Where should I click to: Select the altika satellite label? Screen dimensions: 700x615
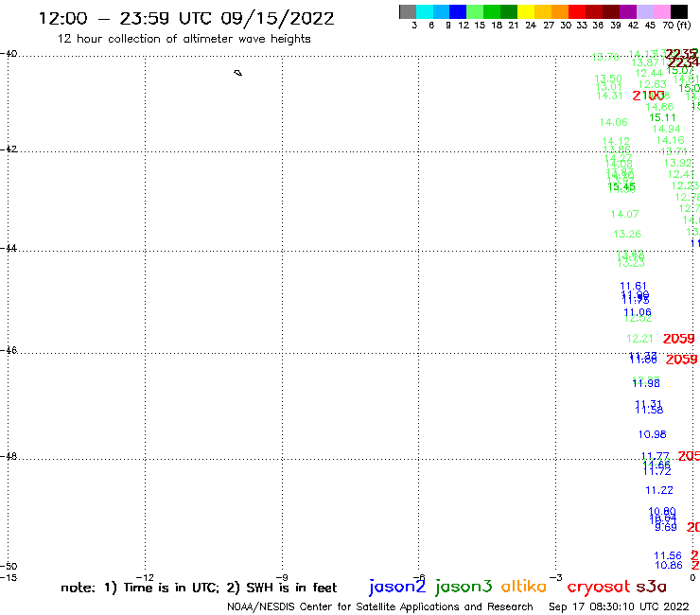[x=524, y=587]
